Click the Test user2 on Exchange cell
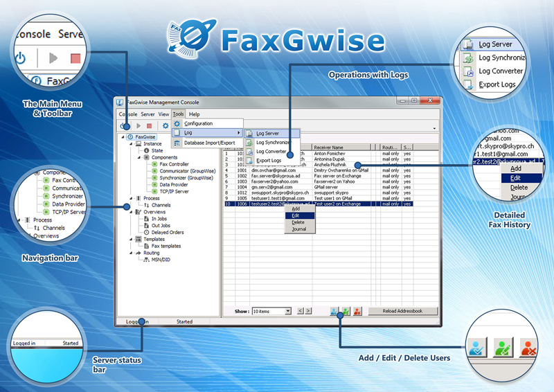Viewport: 554px width, 392px height. [x=341, y=204]
